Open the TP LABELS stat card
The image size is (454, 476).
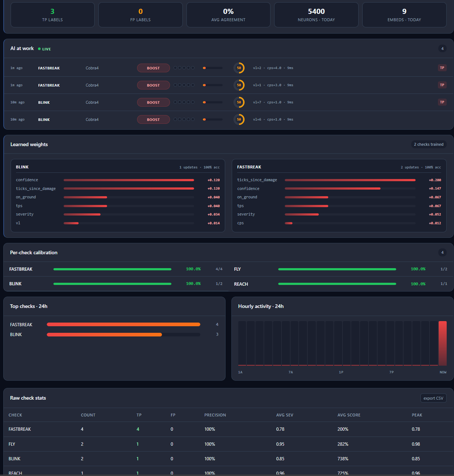coord(53,15)
